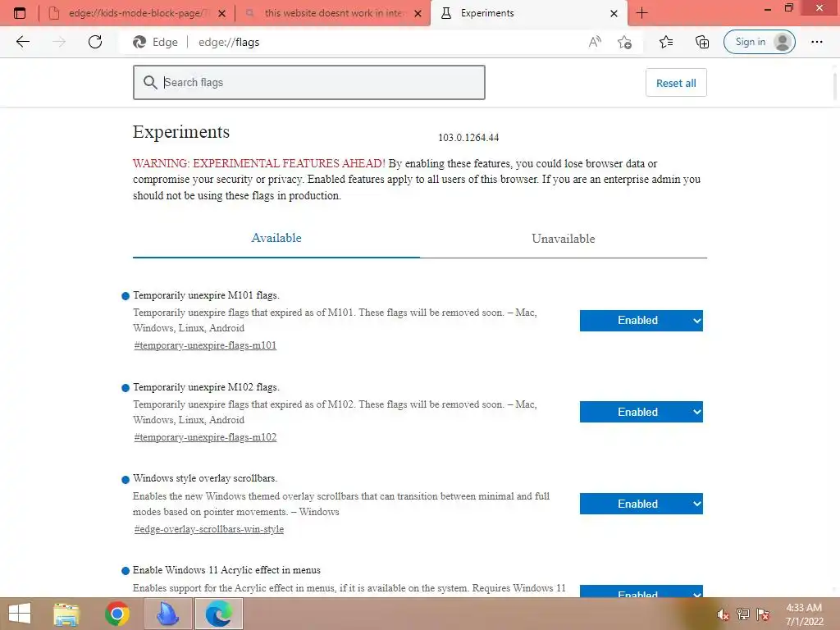Click the page vertical scrollbar

[x=834, y=85]
